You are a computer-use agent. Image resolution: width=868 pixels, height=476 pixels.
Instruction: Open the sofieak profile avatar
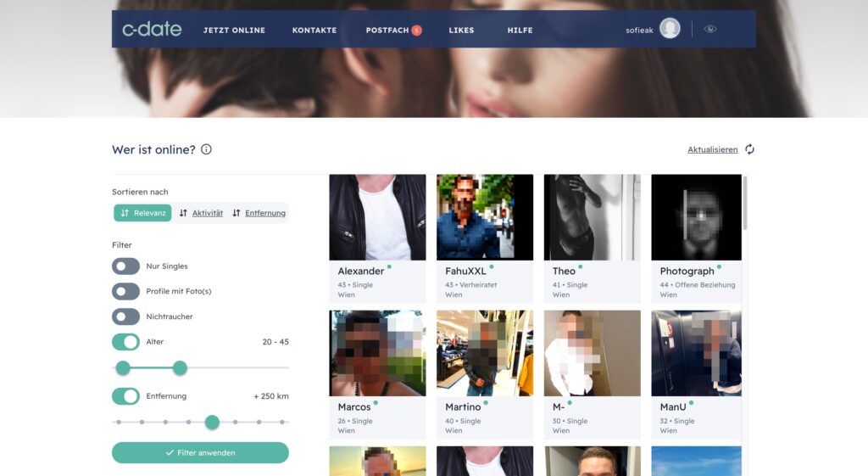pos(670,29)
